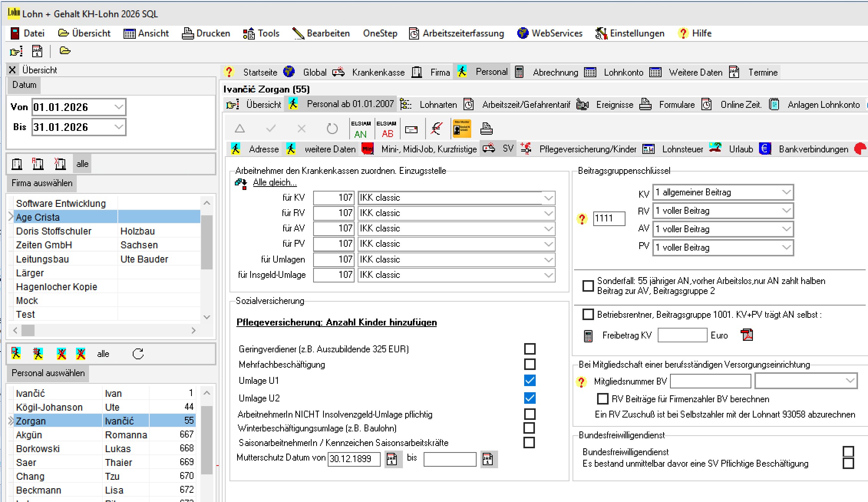
Task: Click reload icon above Personal auswählen
Action: pos(138,354)
